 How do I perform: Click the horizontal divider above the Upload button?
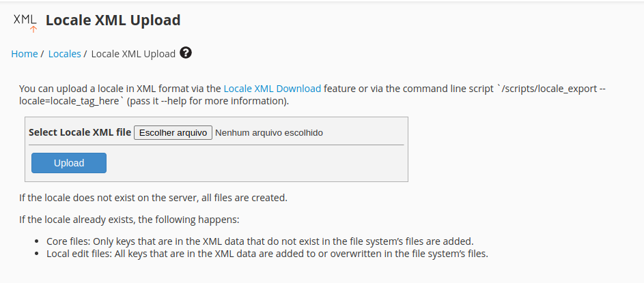216,145
